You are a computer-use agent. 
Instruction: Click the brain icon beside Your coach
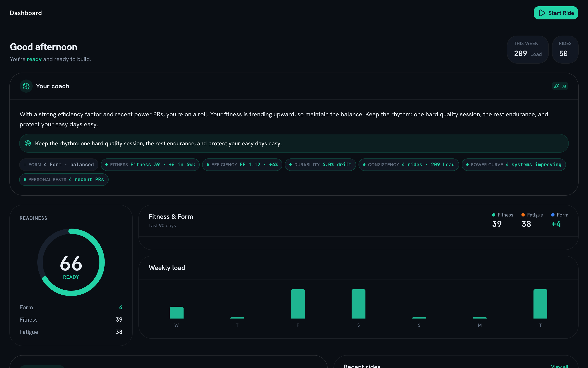point(26,86)
